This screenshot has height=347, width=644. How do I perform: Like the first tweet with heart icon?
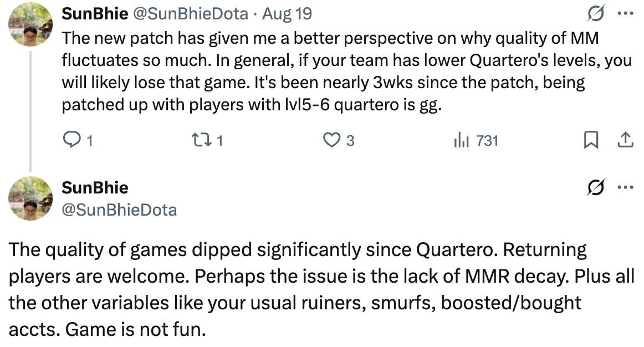point(331,140)
